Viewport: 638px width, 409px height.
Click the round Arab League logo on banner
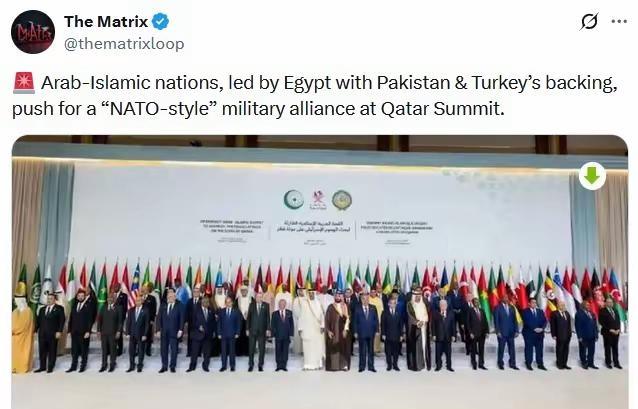point(342,201)
